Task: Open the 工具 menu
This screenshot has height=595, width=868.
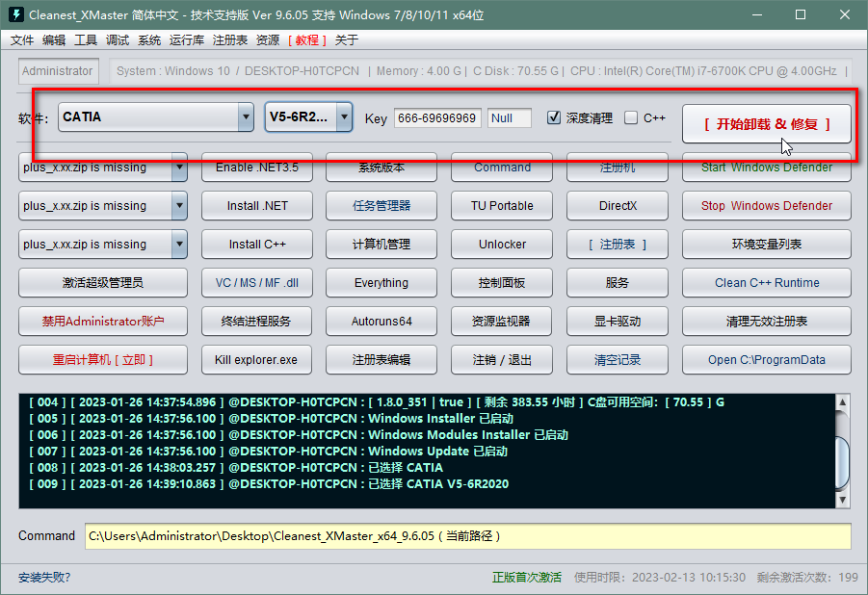Action: click(86, 39)
